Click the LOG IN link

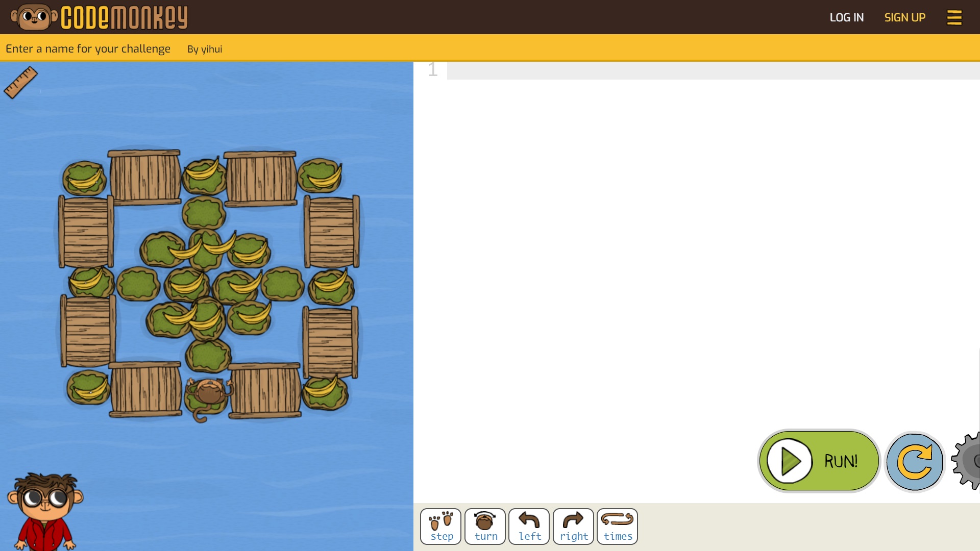(x=847, y=17)
